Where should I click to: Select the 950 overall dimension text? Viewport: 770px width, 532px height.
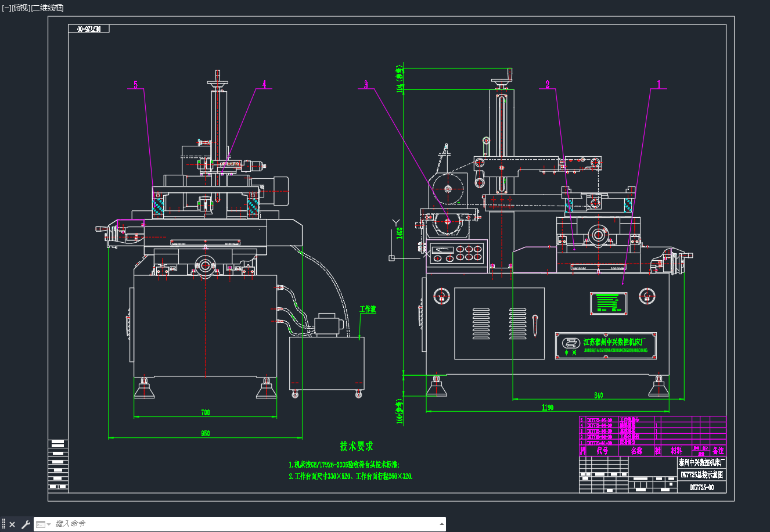pos(206,433)
